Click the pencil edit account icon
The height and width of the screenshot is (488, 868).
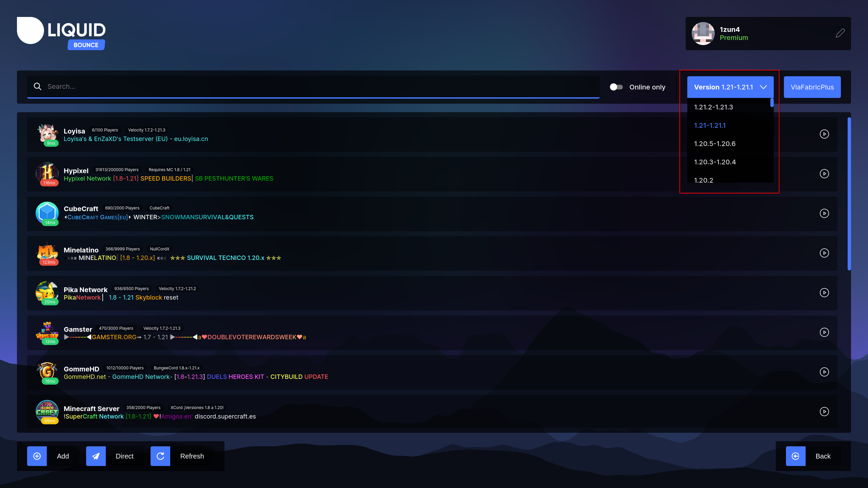840,33
